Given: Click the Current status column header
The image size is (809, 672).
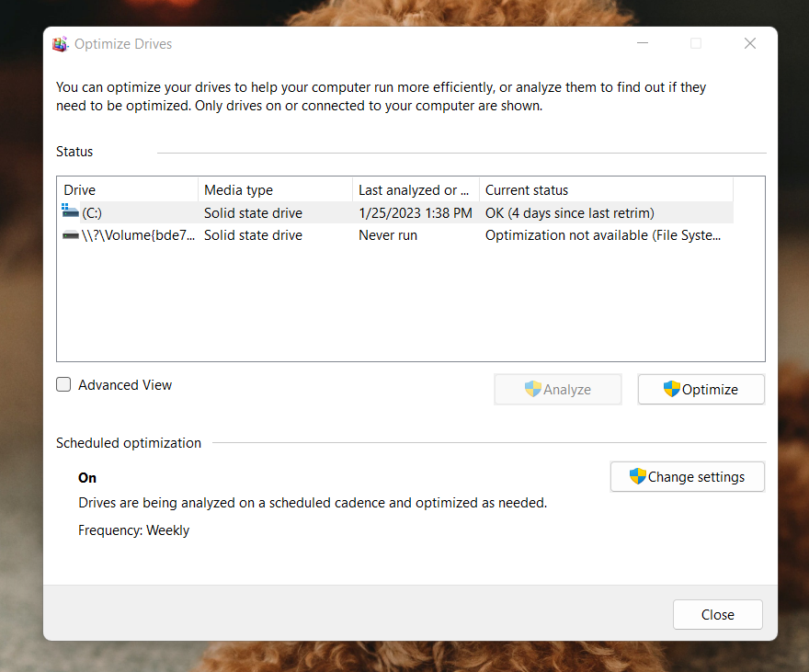Looking at the screenshot, I should point(606,189).
